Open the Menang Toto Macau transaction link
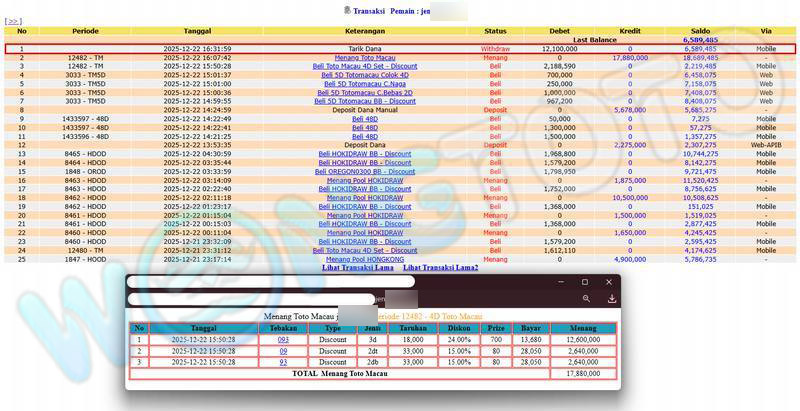The image size is (800, 411). click(x=364, y=57)
